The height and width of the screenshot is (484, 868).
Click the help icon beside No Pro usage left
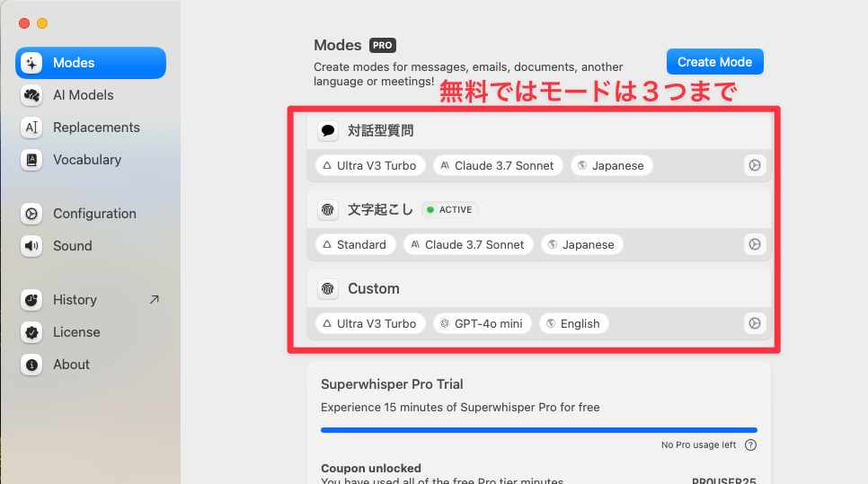coord(750,444)
